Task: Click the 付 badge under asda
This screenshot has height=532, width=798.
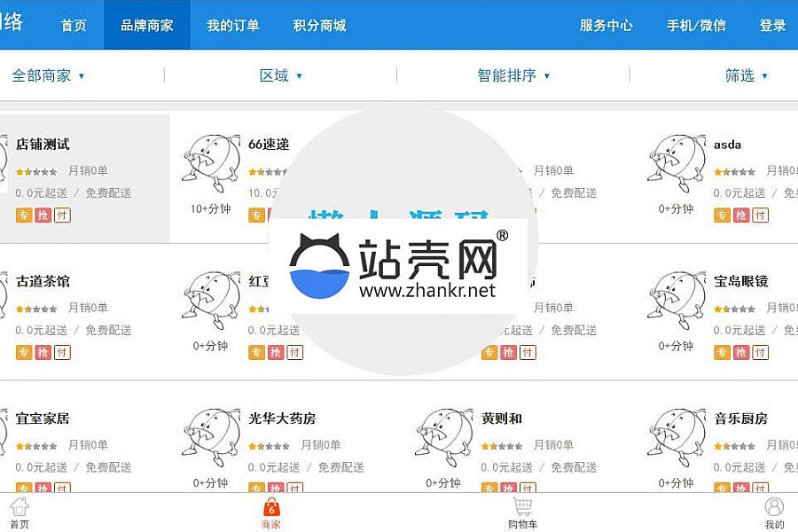Action: pyautogui.click(x=761, y=215)
